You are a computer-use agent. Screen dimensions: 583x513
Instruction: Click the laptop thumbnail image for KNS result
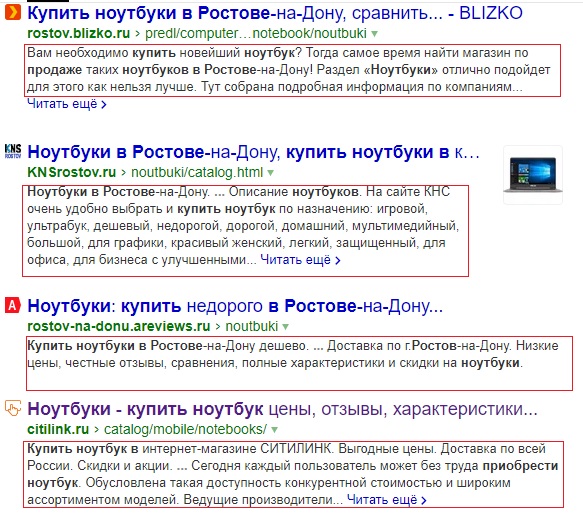coord(533,175)
